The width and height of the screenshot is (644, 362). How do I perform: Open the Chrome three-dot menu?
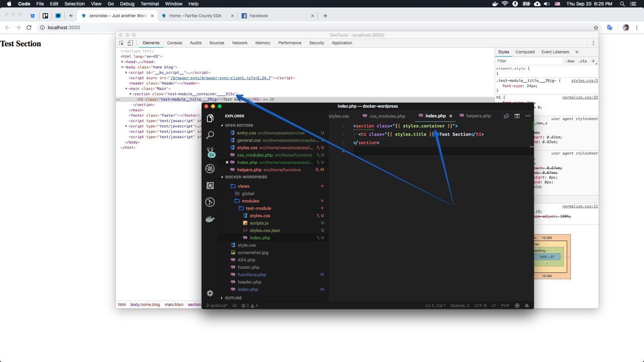(637, 28)
